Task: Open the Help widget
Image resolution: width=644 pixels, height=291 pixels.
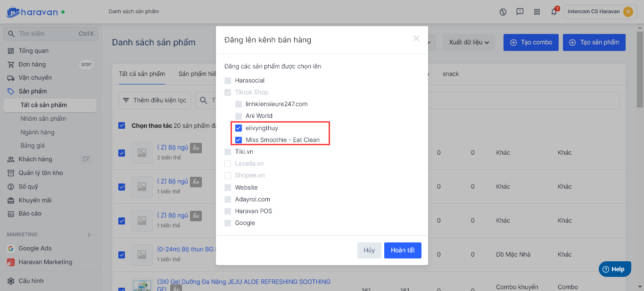Action: pos(615,269)
